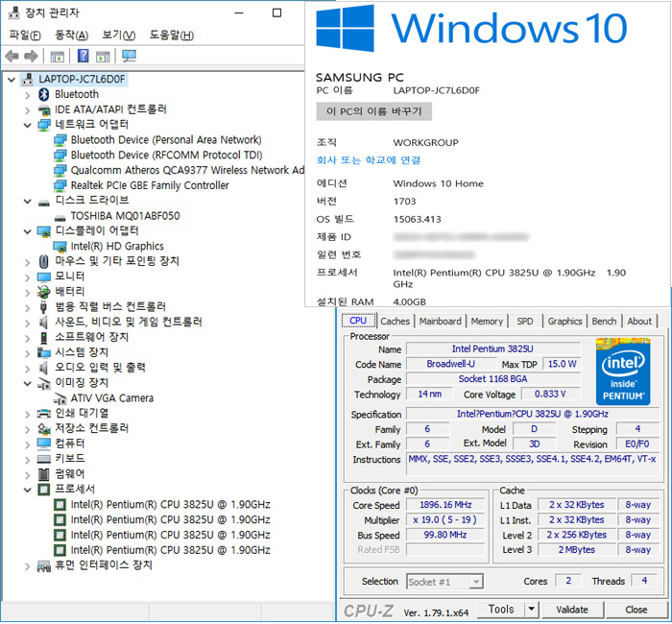Open the 도움말(H) menu
The image size is (672, 624).
(x=172, y=36)
